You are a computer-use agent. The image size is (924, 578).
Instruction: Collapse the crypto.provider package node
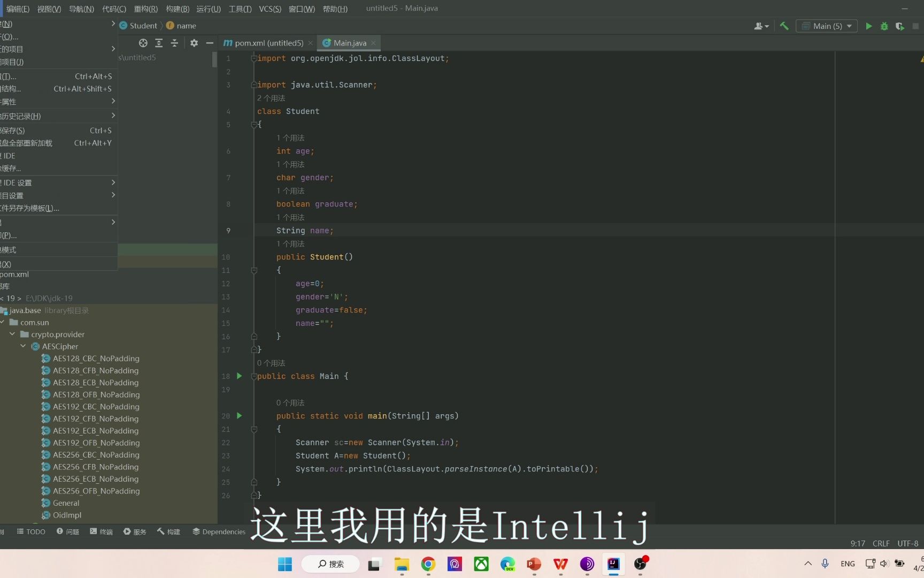coord(12,334)
